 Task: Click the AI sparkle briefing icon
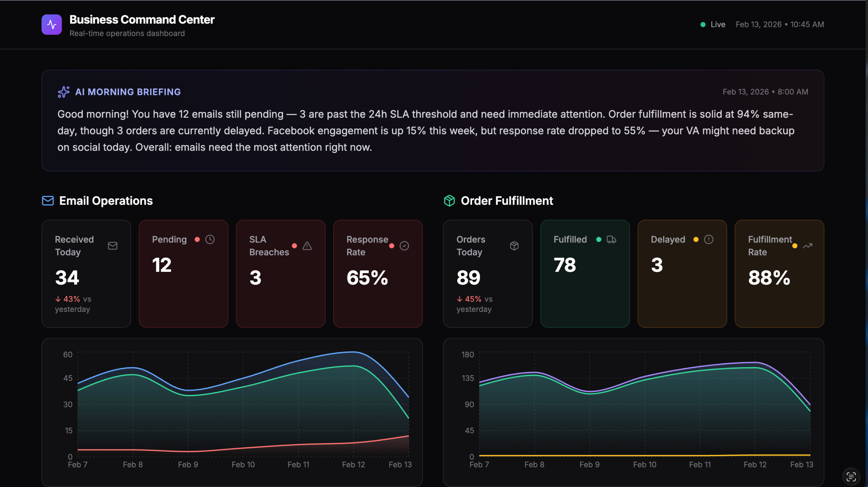[x=64, y=92]
